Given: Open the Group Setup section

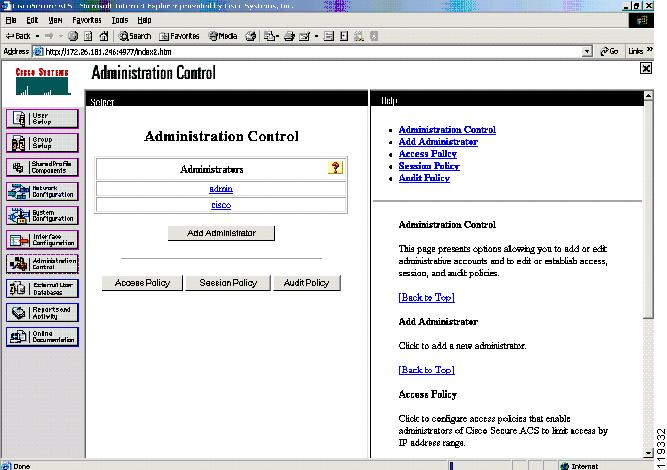Looking at the screenshot, I should pyautogui.click(x=42, y=142).
